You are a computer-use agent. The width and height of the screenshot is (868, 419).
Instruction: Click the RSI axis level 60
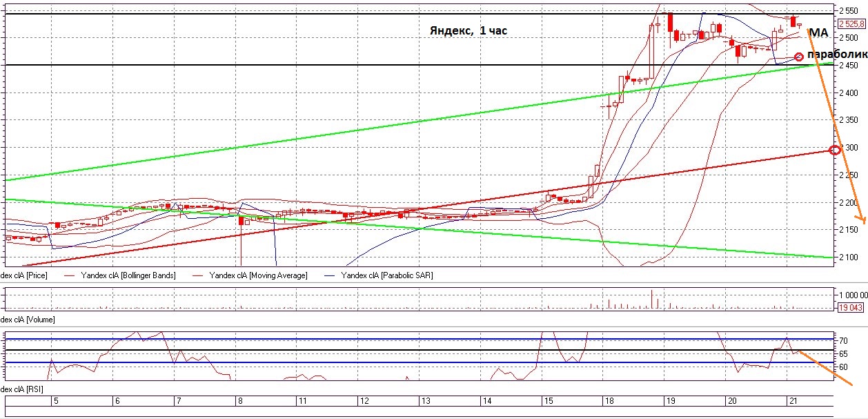click(x=843, y=367)
